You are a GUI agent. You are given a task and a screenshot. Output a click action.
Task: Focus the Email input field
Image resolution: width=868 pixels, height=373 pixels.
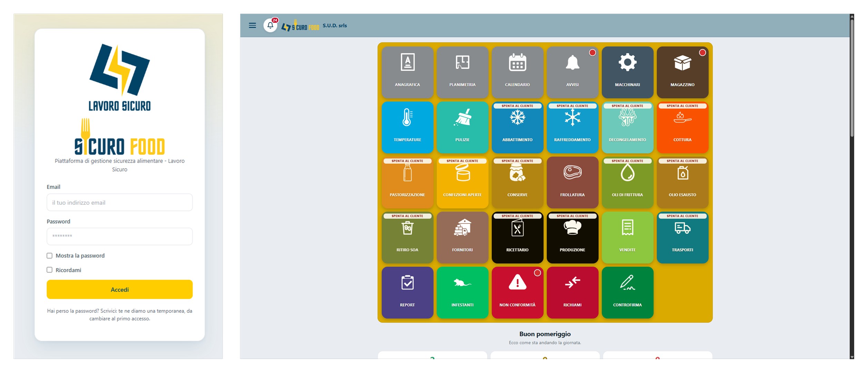click(x=119, y=202)
